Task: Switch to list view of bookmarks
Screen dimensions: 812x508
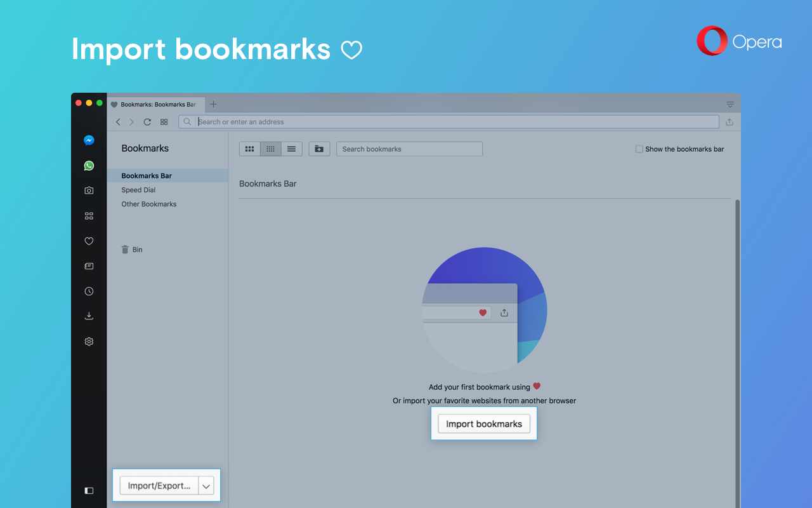Action: pos(291,149)
